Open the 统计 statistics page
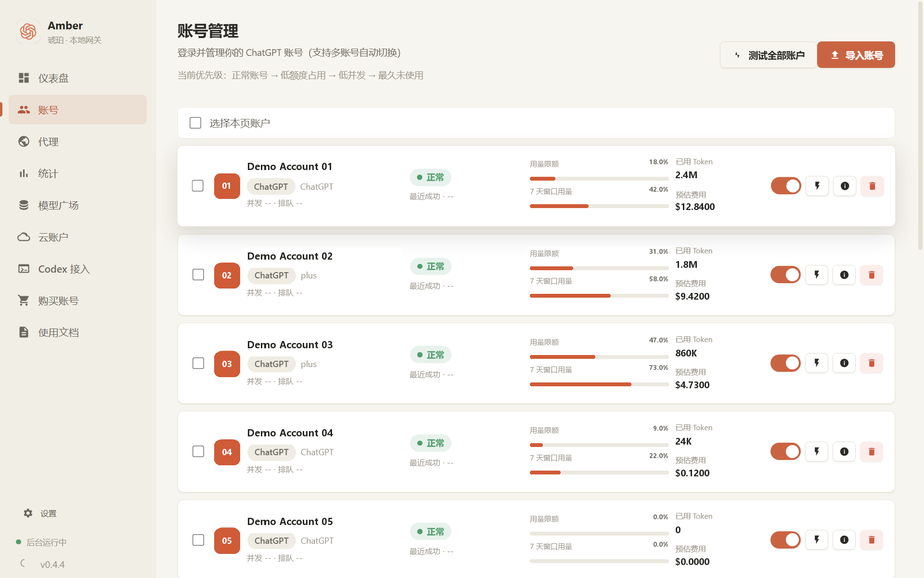The width and height of the screenshot is (924, 578). click(77, 173)
